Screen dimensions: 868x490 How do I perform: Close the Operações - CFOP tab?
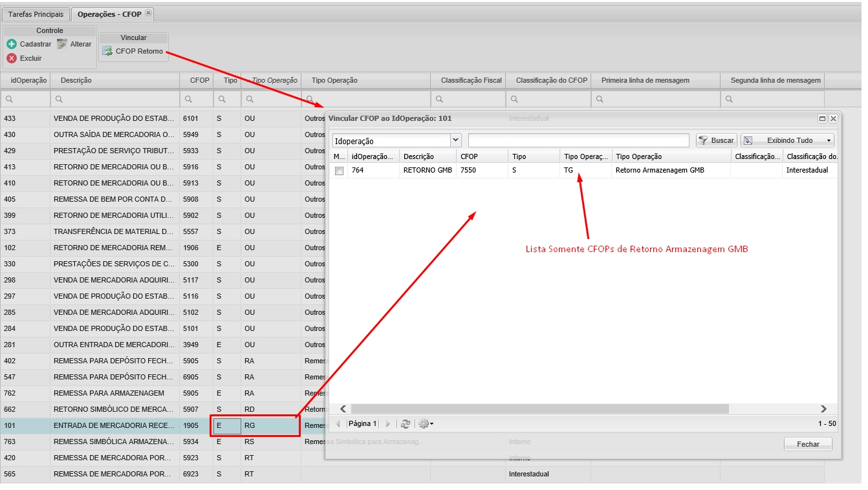148,13
